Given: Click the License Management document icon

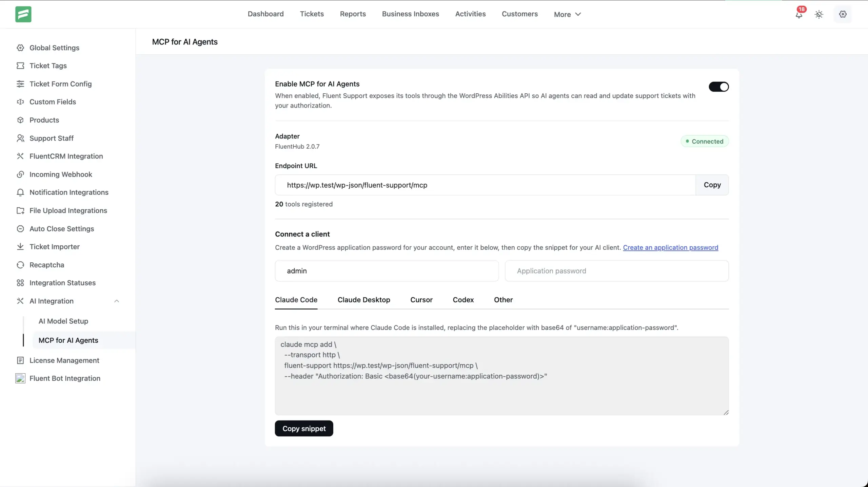Looking at the screenshot, I should point(20,360).
